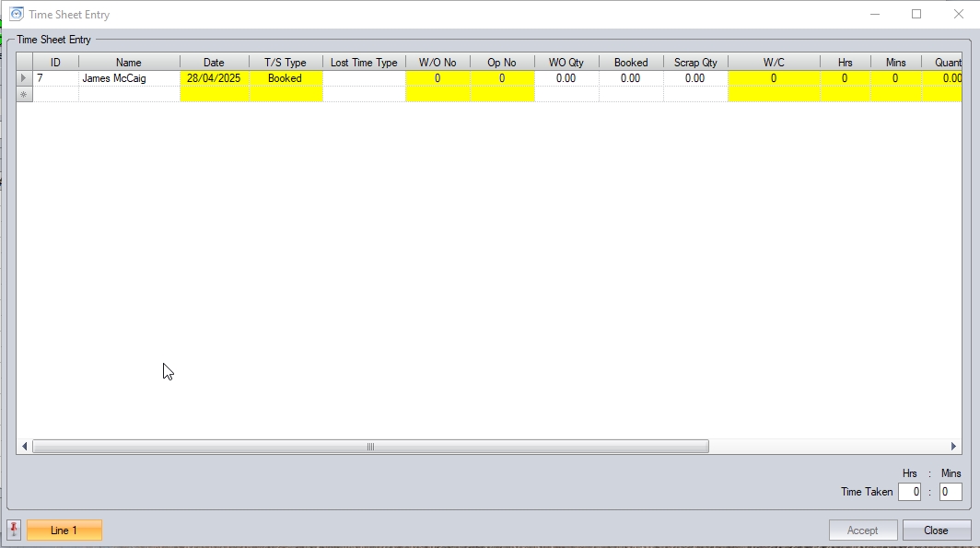Click the T/S Type column header

click(x=285, y=63)
